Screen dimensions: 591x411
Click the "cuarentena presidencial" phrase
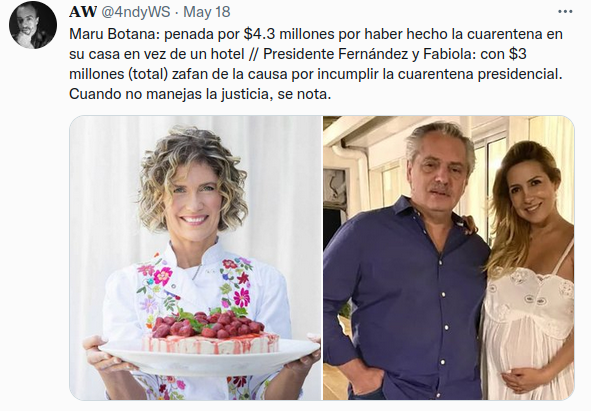478,74
